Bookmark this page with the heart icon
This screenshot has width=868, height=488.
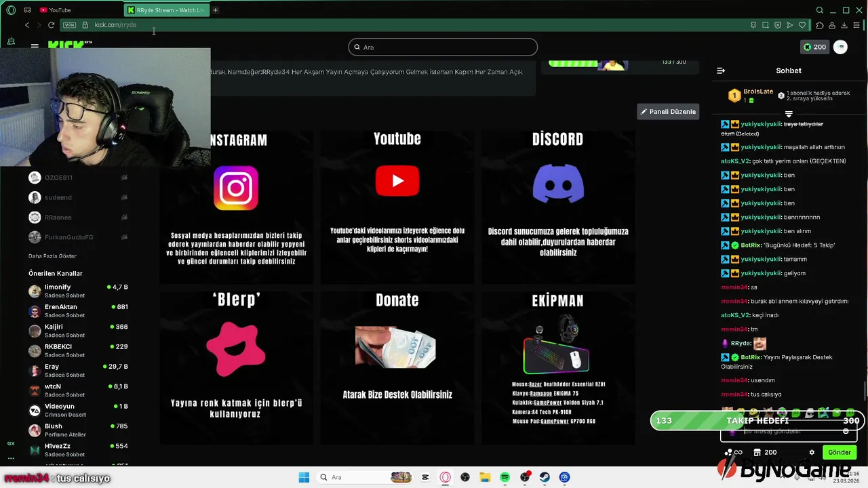(802, 25)
